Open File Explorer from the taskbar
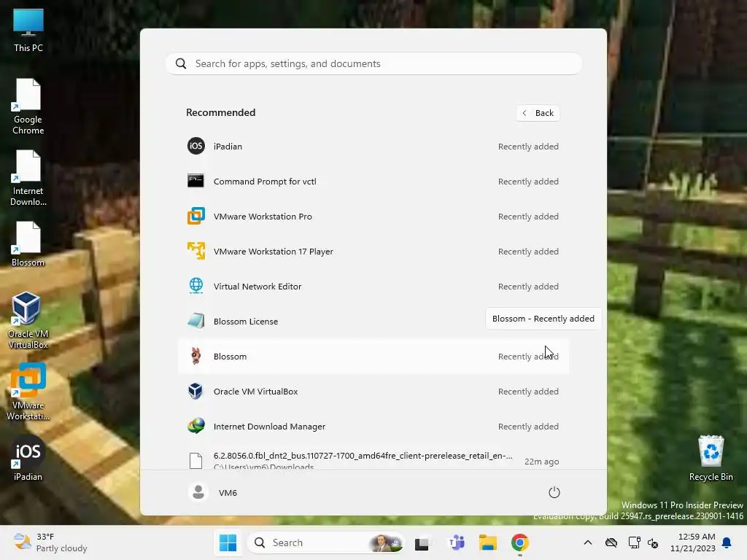The image size is (747, 560). 488,542
